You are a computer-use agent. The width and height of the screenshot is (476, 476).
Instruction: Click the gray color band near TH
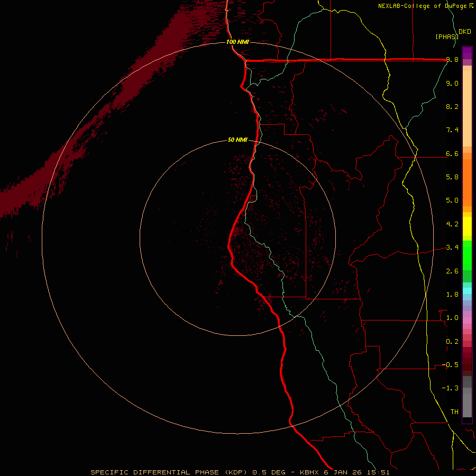click(467, 406)
